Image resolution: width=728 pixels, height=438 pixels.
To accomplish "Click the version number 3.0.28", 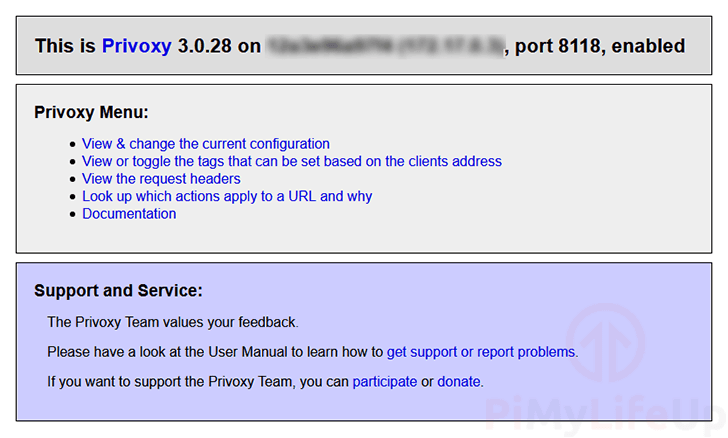I will tap(205, 46).
